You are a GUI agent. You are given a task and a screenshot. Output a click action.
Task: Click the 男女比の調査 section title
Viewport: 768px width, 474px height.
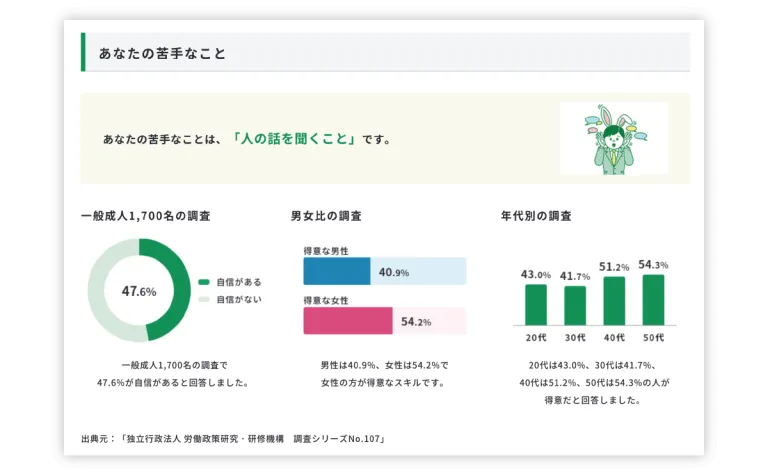(326, 216)
